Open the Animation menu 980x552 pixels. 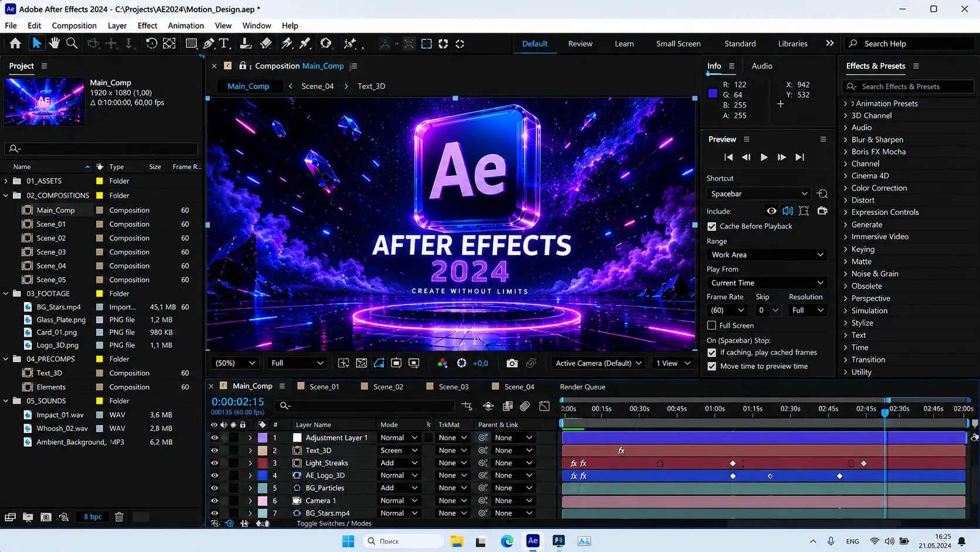point(186,26)
